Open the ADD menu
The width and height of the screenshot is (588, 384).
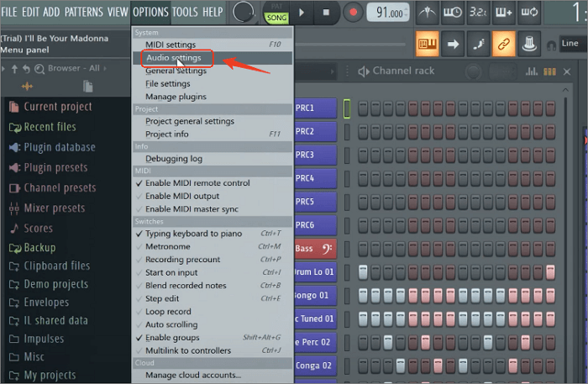[x=51, y=12]
